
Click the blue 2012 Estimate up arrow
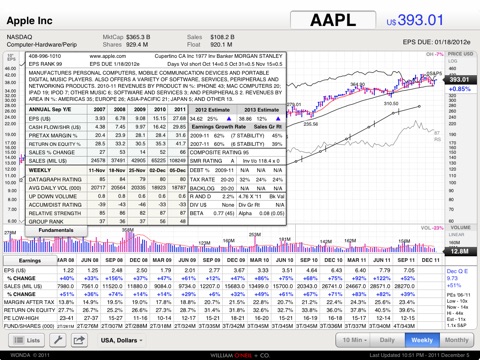229,119
